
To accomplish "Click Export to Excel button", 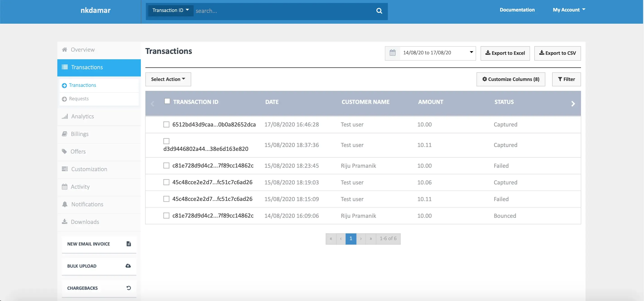I will click(x=505, y=53).
